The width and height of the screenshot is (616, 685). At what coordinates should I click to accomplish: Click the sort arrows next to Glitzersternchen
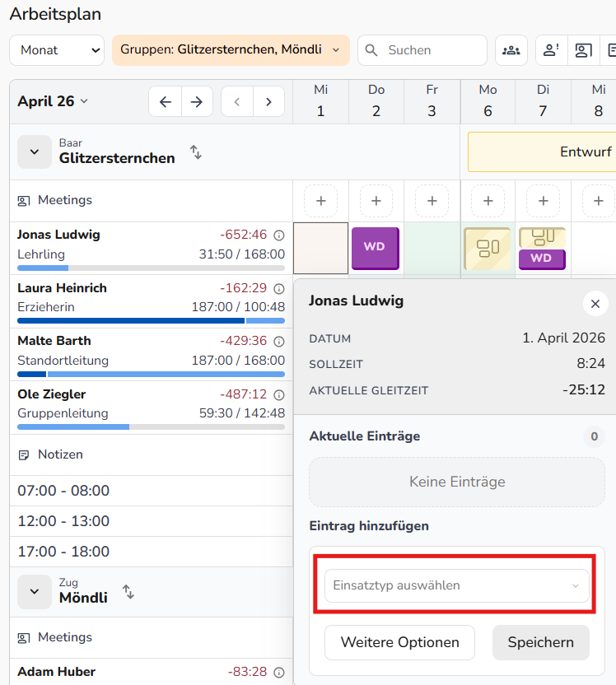pyautogui.click(x=195, y=151)
